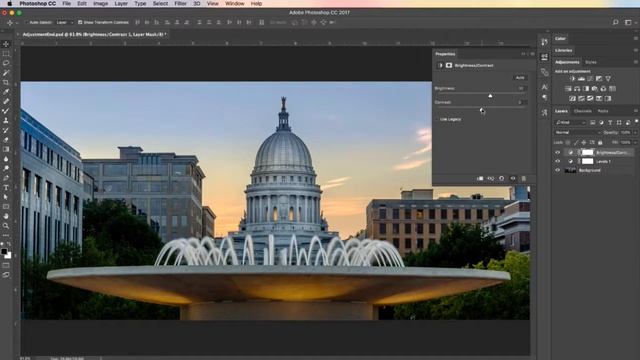Select the Lasso tool
The image size is (640, 360).
point(6,63)
